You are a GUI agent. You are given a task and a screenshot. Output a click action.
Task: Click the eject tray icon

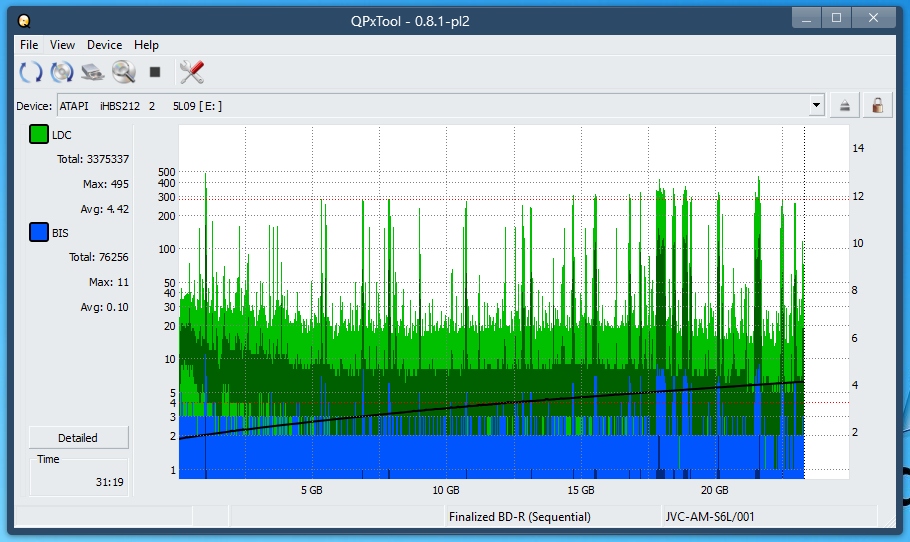click(845, 105)
